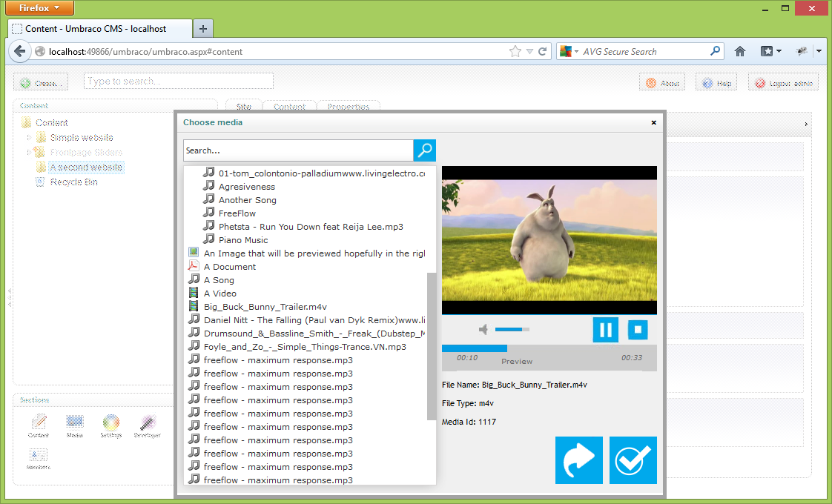The height and width of the screenshot is (504, 832).
Task: Select Big_Buck_Bunny_Trailer.m4v in the list
Action: [265, 307]
